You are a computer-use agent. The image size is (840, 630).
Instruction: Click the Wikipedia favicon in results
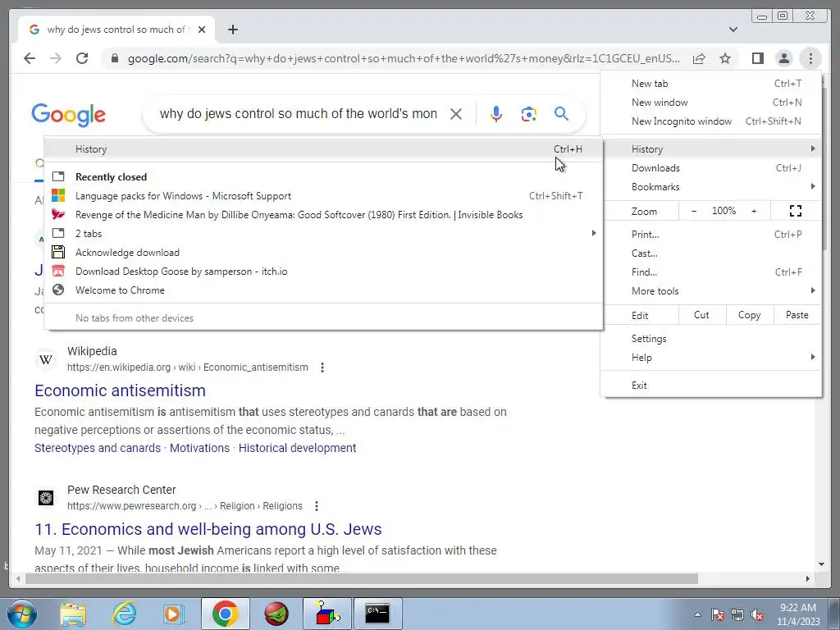(x=46, y=359)
